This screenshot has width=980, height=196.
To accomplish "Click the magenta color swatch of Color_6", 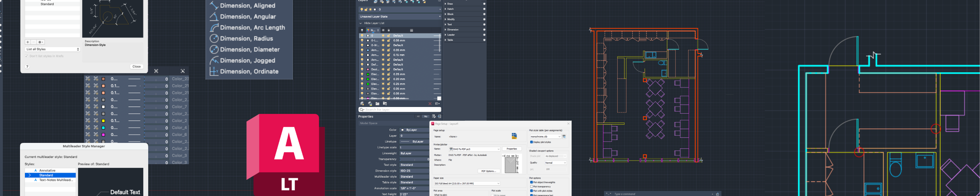I will [x=103, y=135].
